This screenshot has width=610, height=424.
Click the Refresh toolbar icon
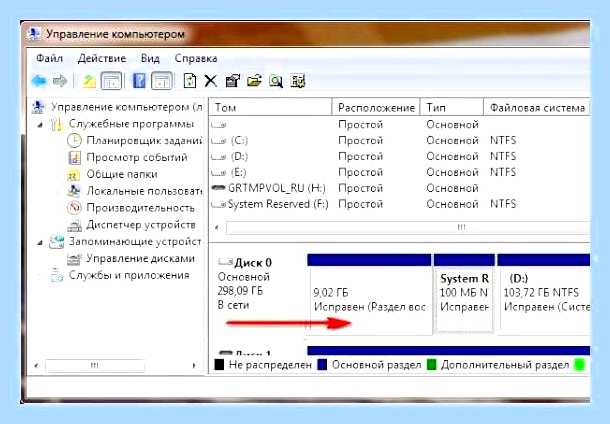[x=189, y=81]
